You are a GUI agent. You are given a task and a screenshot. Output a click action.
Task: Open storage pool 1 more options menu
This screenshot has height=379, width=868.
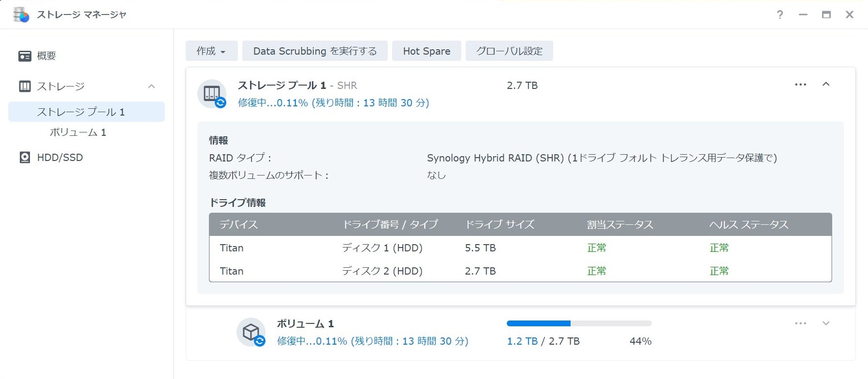pos(800,85)
